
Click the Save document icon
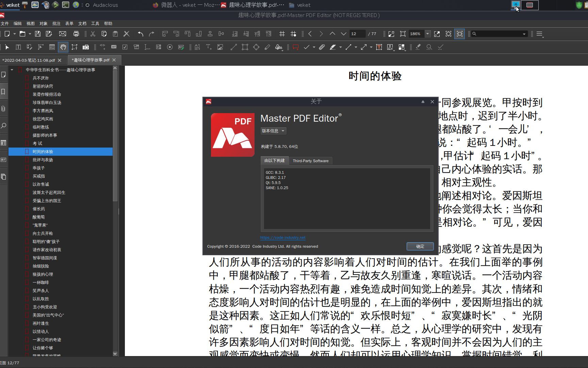38,34
